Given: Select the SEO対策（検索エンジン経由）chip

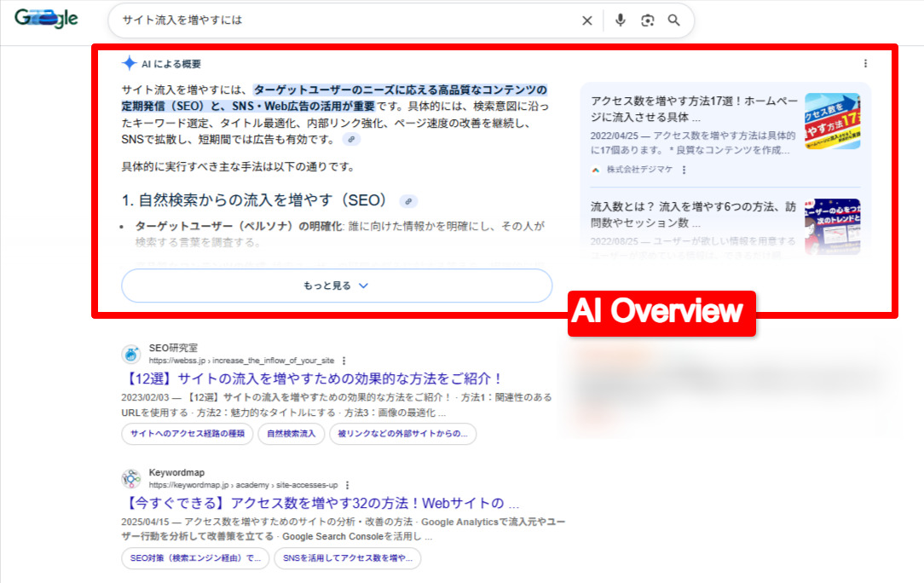Looking at the screenshot, I should (195, 558).
